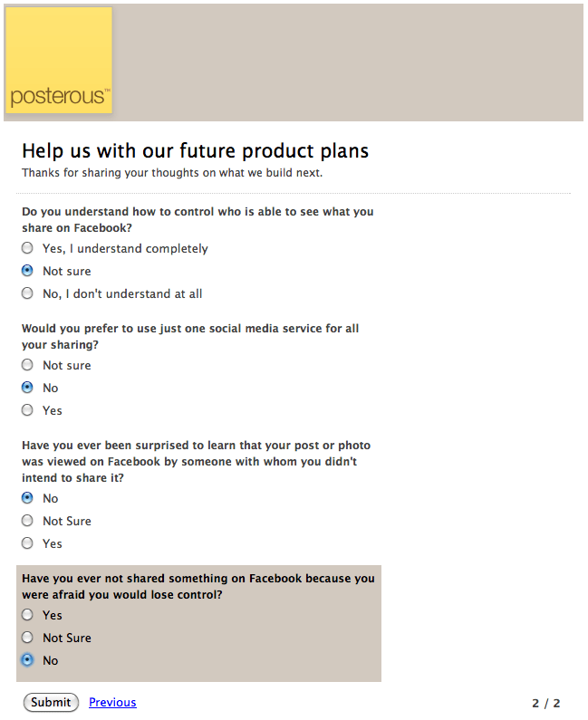Viewport: 588px width, 720px height.
Task: Click the page indicator 2 / 2
Action: click(x=545, y=703)
